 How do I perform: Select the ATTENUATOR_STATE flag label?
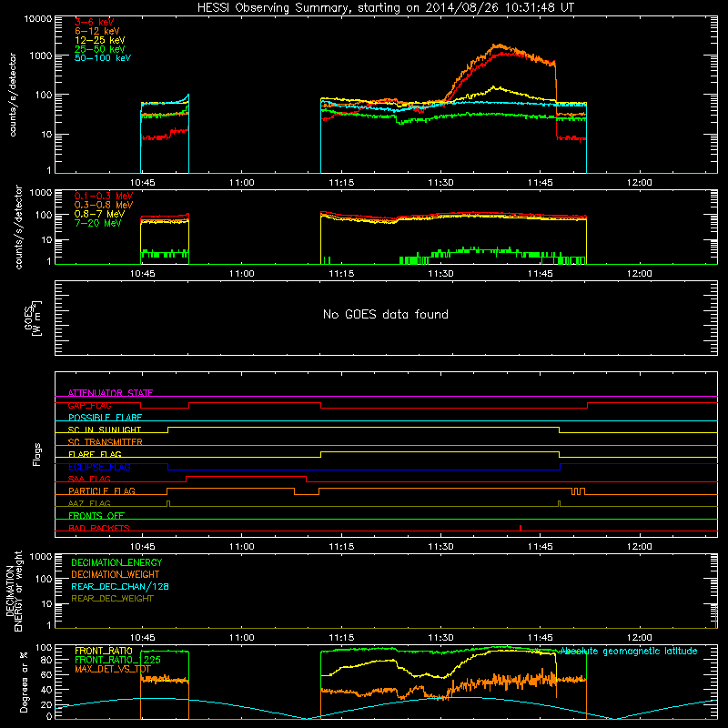point(110,392)
